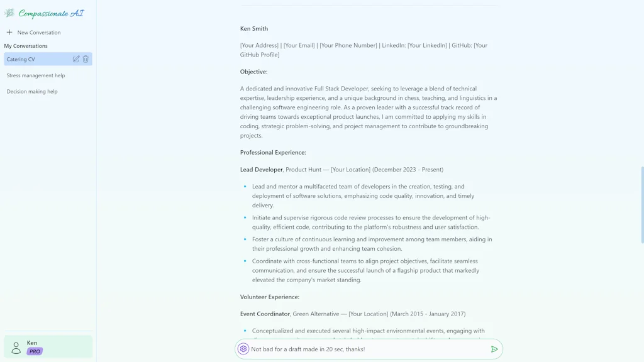Send the message with the paper-plane icon
The height and width of the screenshot is (362, 644).
(495, 348)
